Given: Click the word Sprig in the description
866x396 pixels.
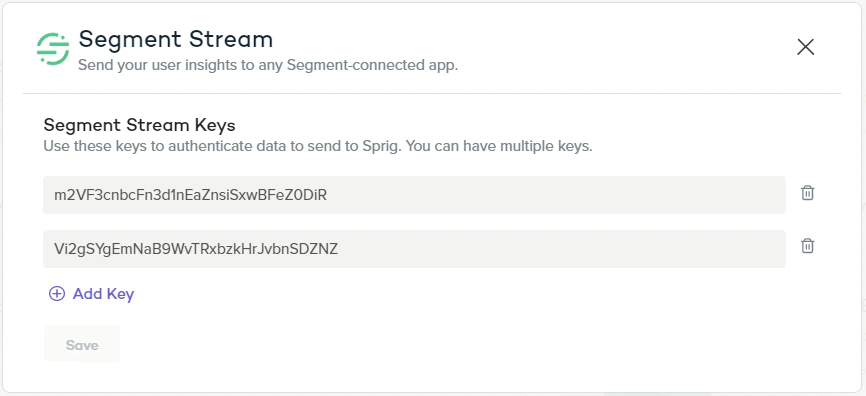Looking at the screenshot, I should [380, 147].
